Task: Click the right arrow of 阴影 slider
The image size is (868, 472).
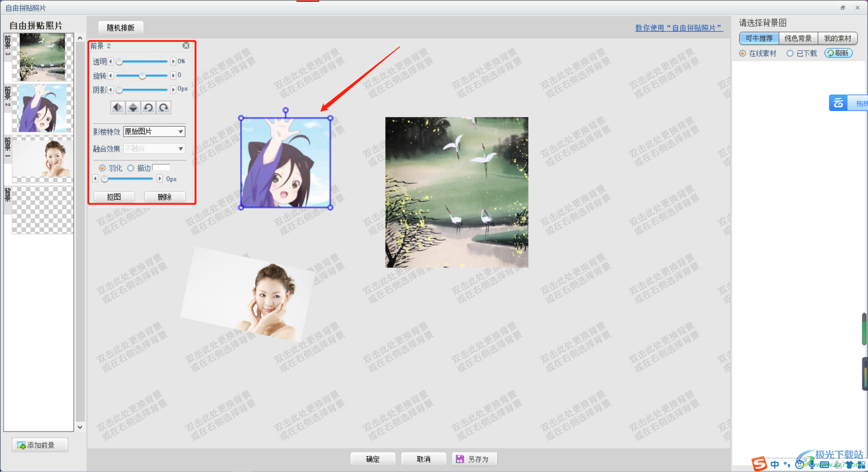Action: coord(173,90)
